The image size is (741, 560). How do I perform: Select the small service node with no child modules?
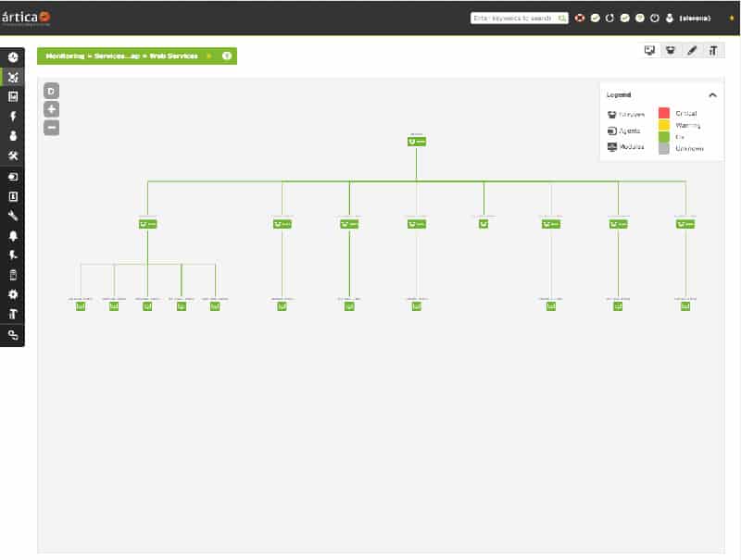484,224
